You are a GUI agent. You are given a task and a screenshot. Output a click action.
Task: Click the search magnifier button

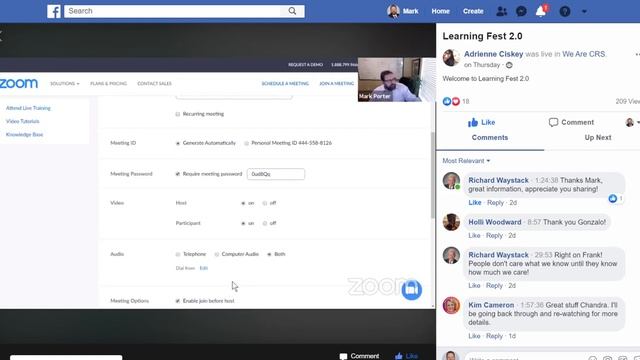click(292, 11)
